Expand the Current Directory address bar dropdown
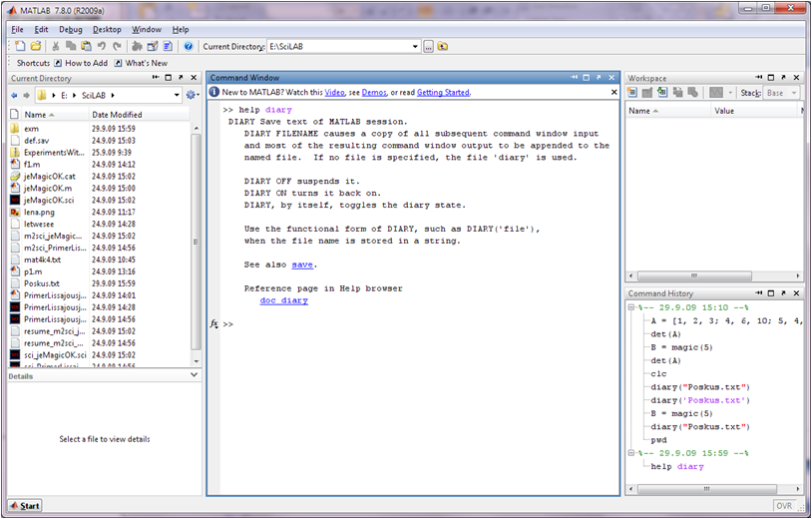Viewport: 812px width, 519px height. coord(177,95)
